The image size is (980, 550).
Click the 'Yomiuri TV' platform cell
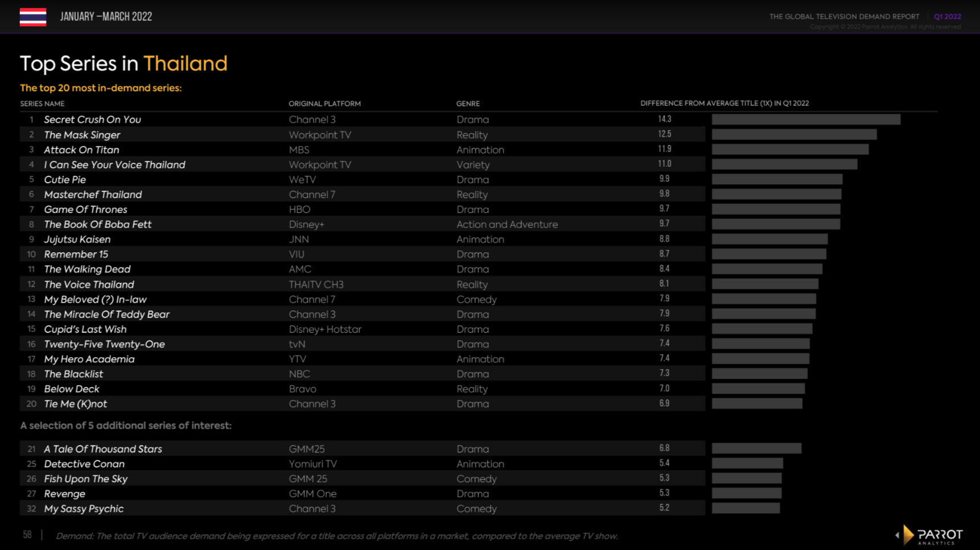point(312,464)
